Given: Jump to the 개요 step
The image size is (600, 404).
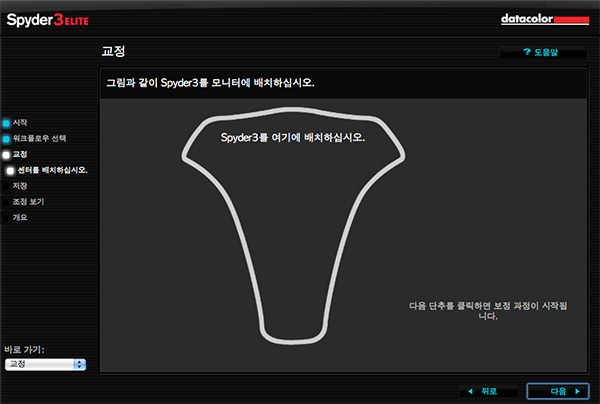Looking at the screenshot, I should (x=20, y=217).
